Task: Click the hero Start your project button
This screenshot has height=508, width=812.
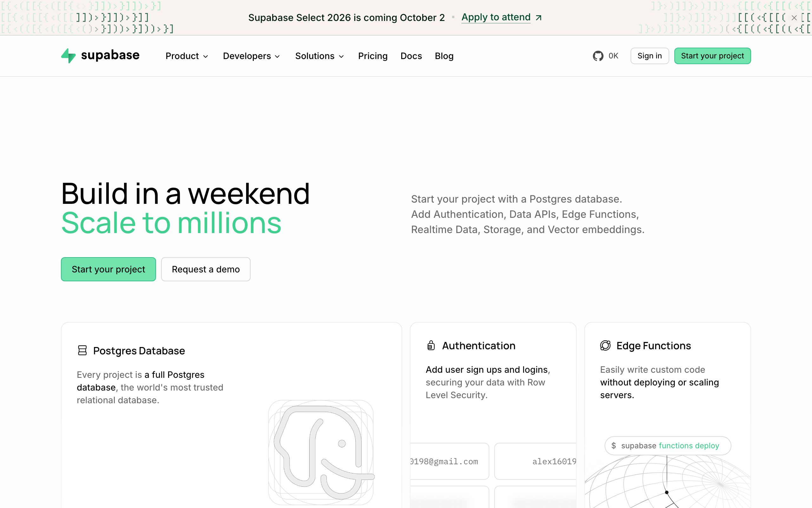Action: tap(108, 269)
